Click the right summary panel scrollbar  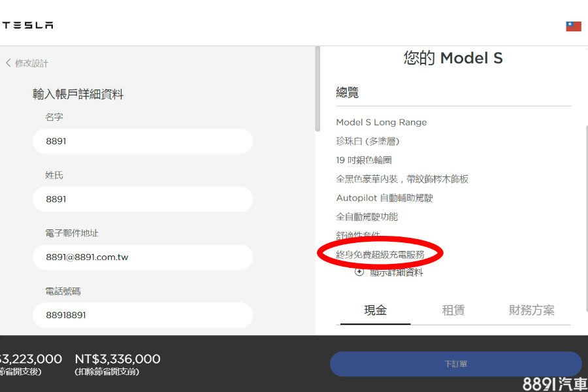pyautogui.click(x=586, y=218)
